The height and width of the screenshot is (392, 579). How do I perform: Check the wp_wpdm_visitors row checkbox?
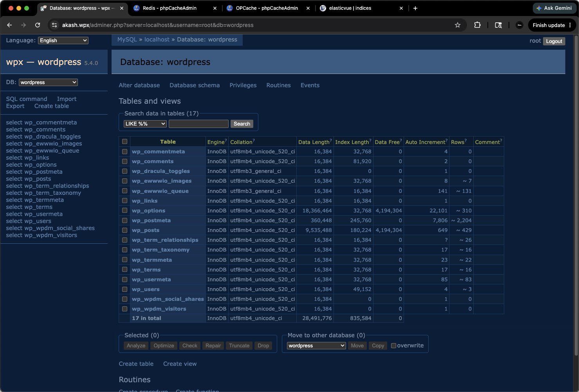coord(124,309)
